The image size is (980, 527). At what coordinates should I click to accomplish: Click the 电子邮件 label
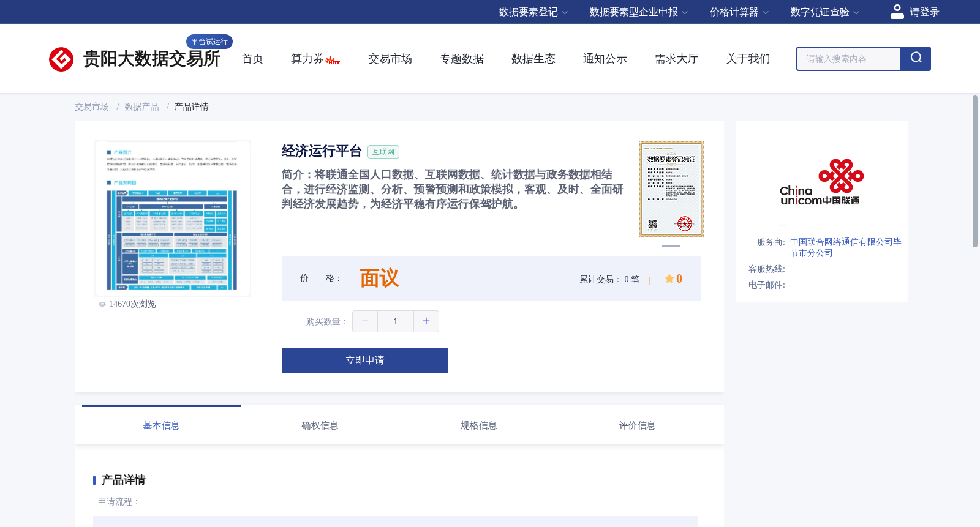click(767, 285)
